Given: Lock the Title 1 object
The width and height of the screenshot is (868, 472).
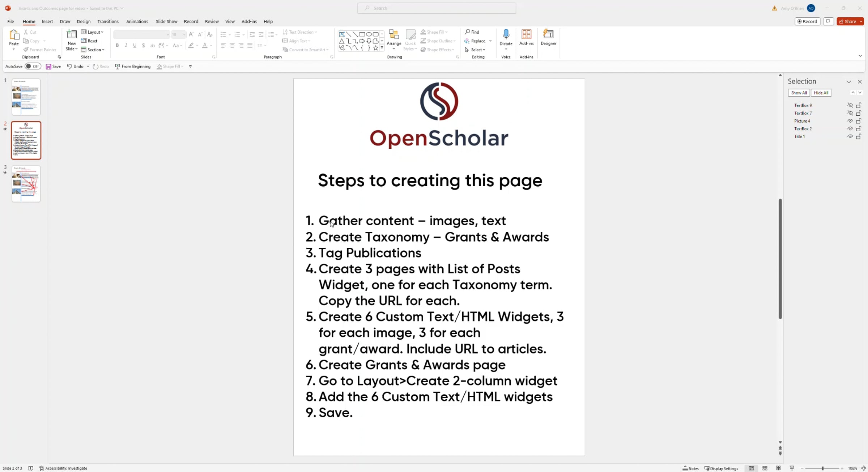Looking at the screenshot, I should click(x=859, y=136).
